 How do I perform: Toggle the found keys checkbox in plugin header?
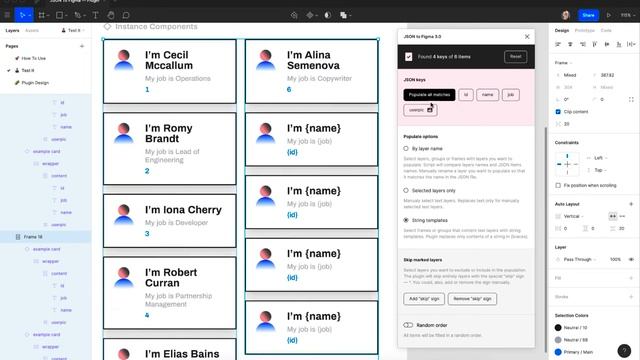[x=409, y=57]
